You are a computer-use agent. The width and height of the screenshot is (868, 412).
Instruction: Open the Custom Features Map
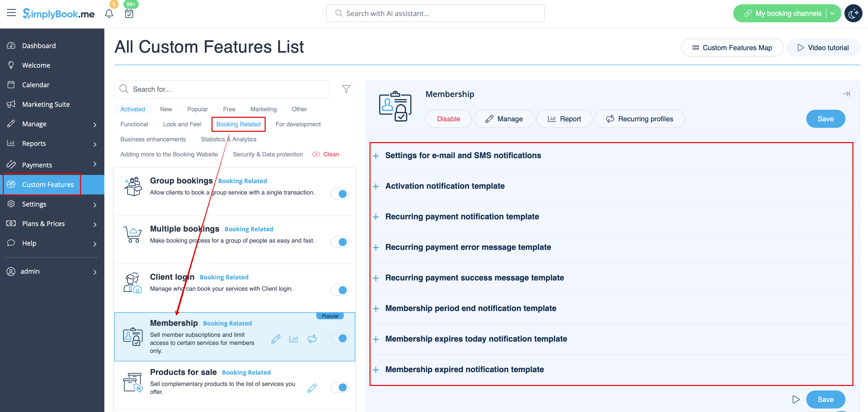tap(732, 47)
